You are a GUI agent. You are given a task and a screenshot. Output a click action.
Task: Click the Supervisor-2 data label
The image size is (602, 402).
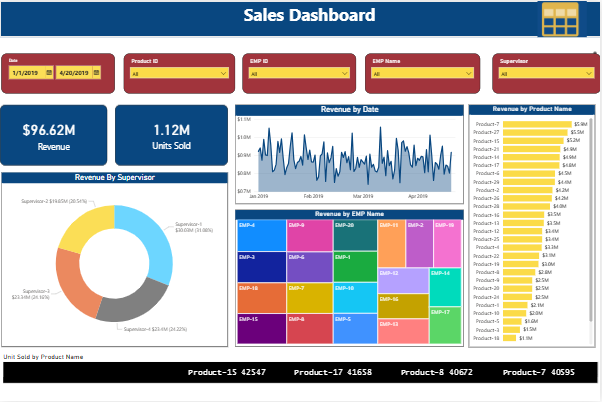tap(54, 201)
